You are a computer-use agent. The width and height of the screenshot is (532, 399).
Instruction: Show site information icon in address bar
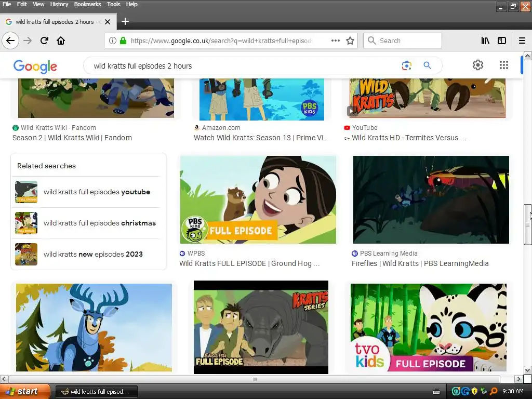click(x=113, y=41)
